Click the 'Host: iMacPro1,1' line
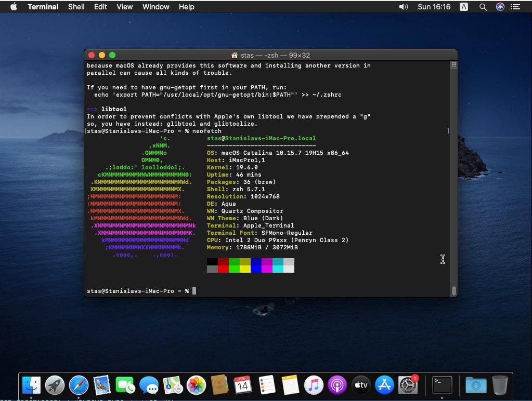This screenshot has height=401, width=532. (236, 160)
